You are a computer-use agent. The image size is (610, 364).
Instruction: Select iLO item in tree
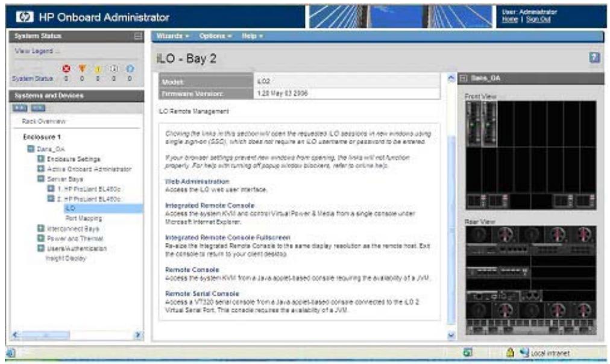[x=104, y=209]
